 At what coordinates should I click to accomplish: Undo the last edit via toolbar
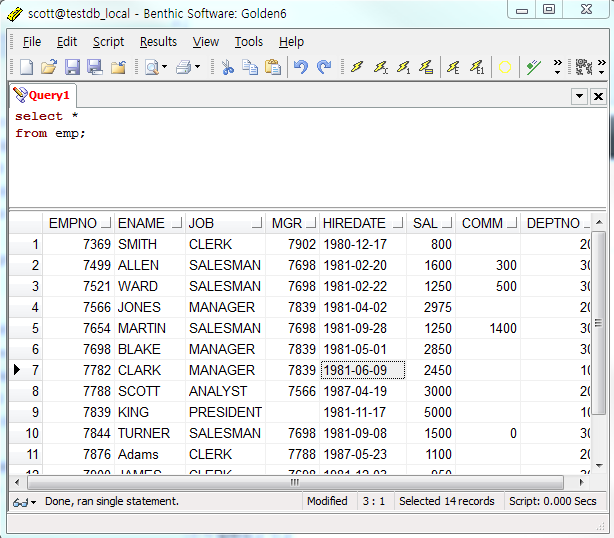301,67
